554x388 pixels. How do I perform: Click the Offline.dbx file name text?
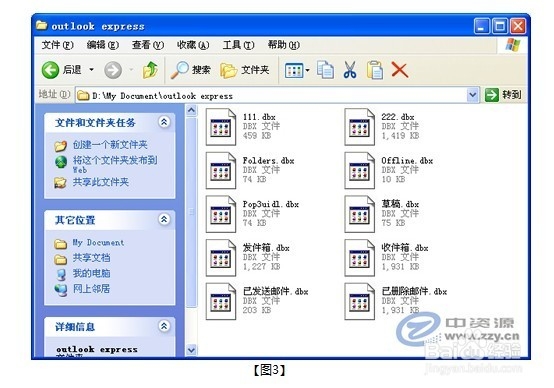click(407, 160)
